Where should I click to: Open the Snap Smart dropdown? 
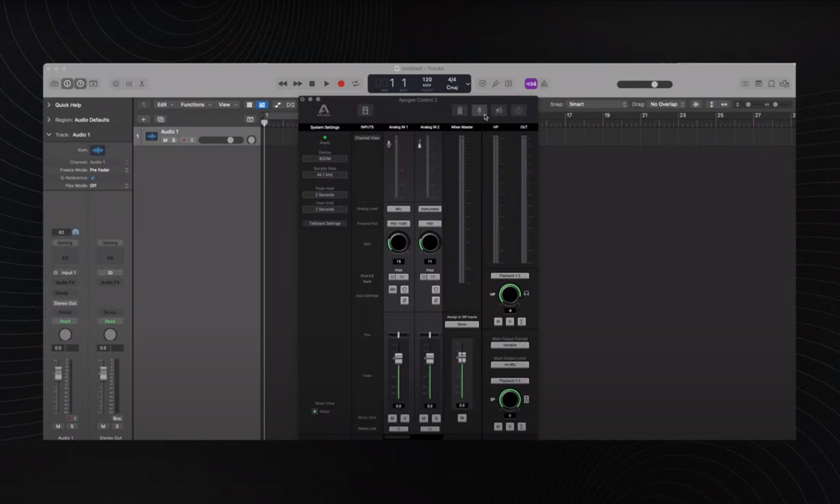tap(598, 104)
